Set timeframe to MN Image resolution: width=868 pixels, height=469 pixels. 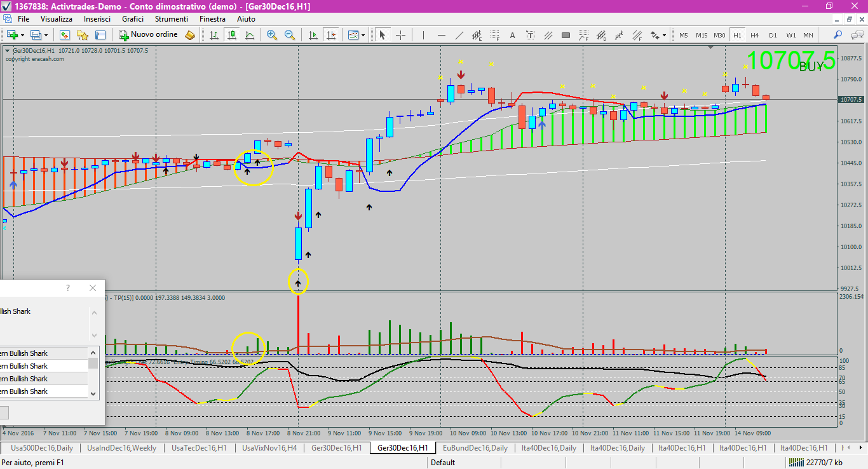(x=808, y=35)
